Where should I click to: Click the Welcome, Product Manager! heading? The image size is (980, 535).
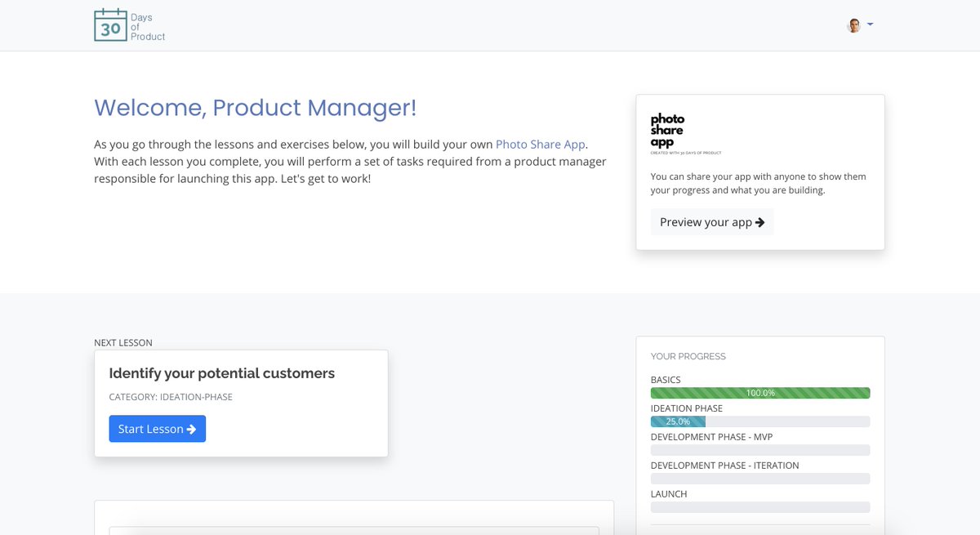pos(256,107)
